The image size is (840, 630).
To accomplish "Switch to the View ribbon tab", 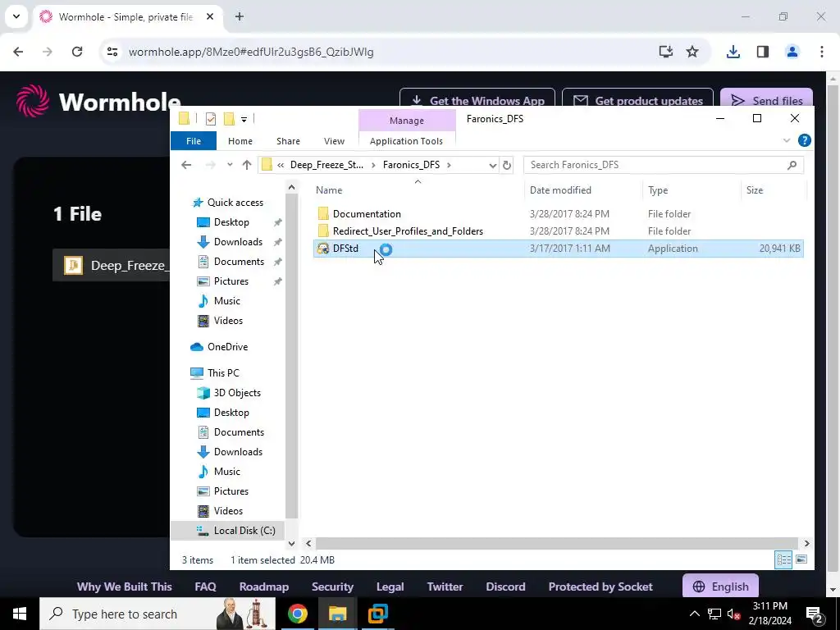I will [x=335, y=141].
